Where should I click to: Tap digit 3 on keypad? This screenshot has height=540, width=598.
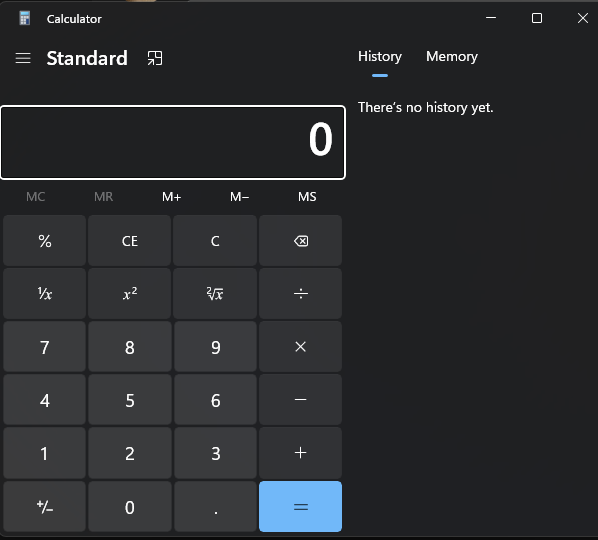coord(215,453)
